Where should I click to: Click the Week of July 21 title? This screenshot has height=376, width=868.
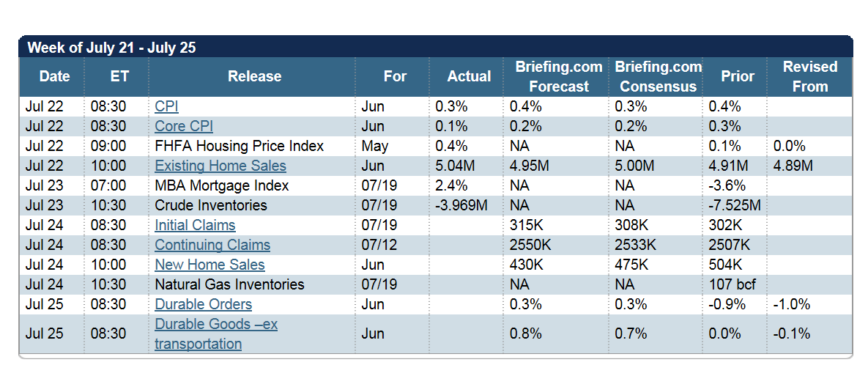111,48
